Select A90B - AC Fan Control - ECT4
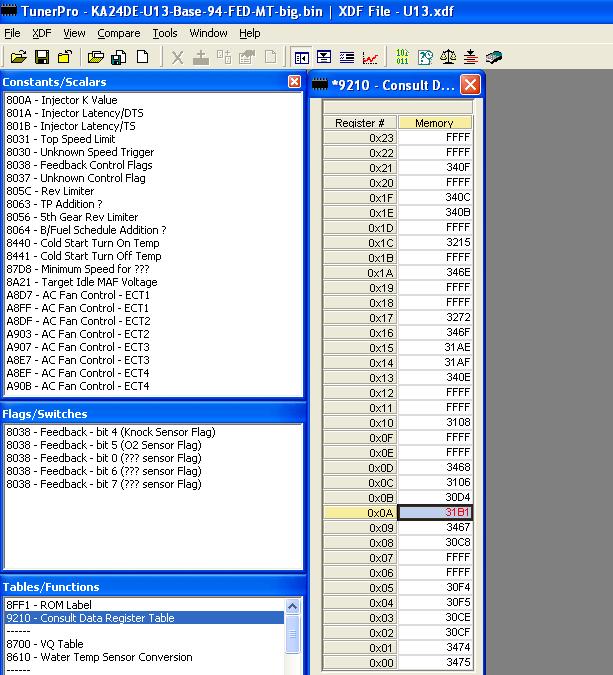This screenshot has height=675, width=613. click(x=77, y=386)
